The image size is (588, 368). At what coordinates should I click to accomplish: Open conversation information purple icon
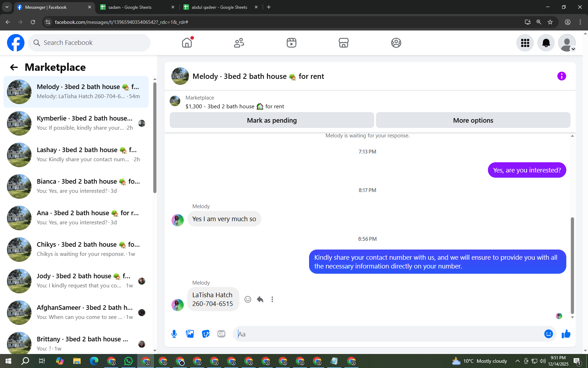(562, 76)
